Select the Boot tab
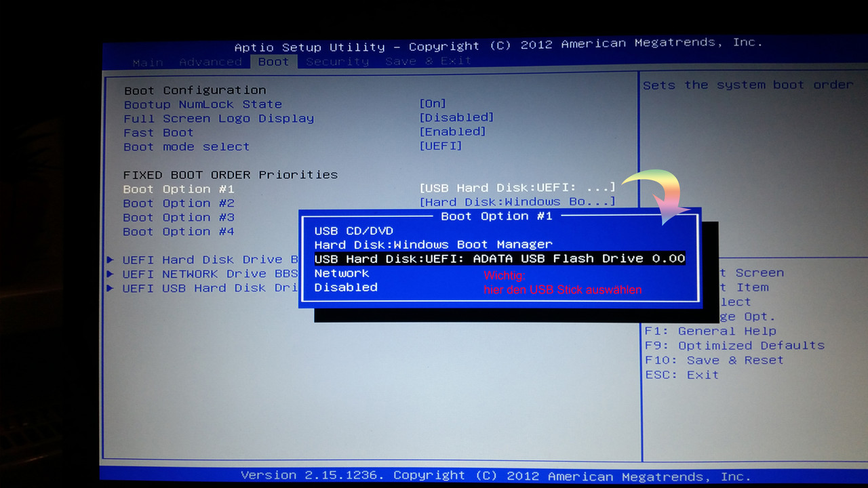The width and height of the screenshot is (868, 488). [273, 62]
